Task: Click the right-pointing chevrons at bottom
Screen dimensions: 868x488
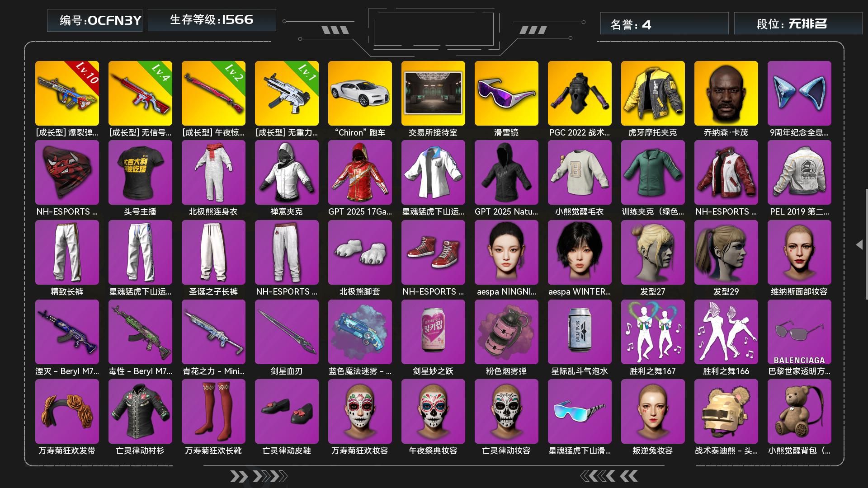Action: [259, 476]
